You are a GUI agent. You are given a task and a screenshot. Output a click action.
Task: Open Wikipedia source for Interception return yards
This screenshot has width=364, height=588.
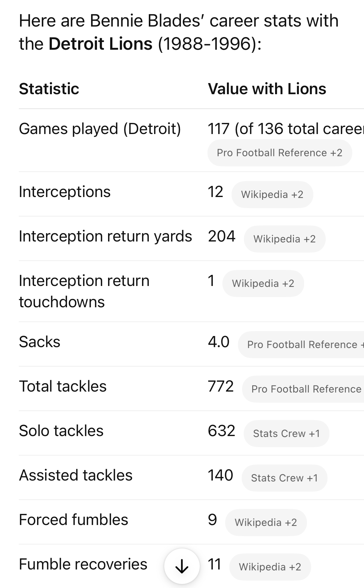tap(284, 239)
